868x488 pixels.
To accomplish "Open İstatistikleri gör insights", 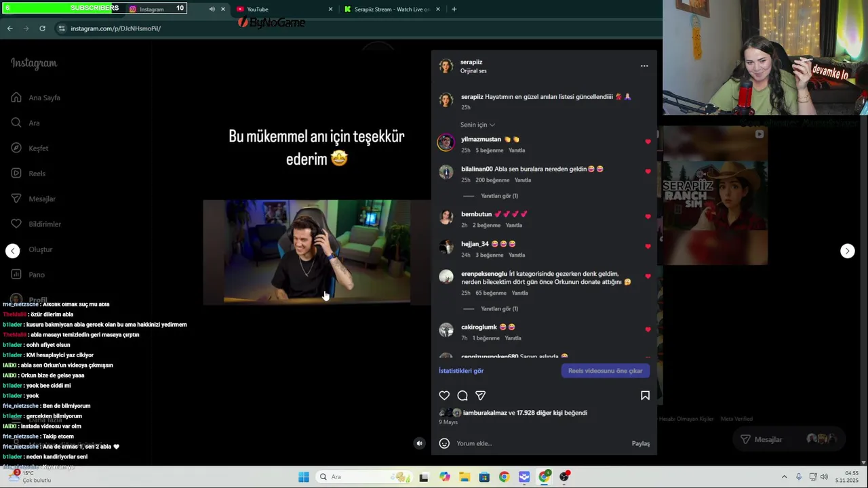I will 461,371.
